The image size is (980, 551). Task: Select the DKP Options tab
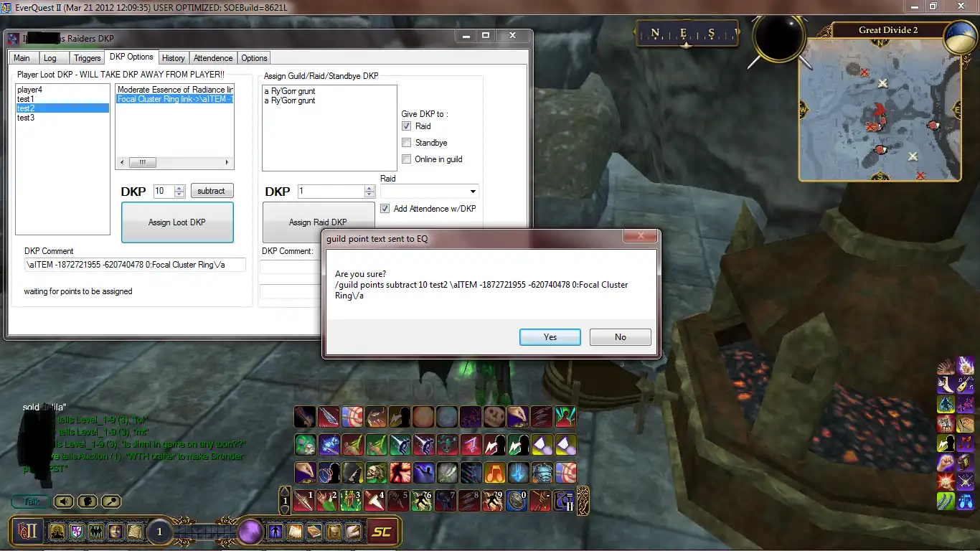[131, 57]
